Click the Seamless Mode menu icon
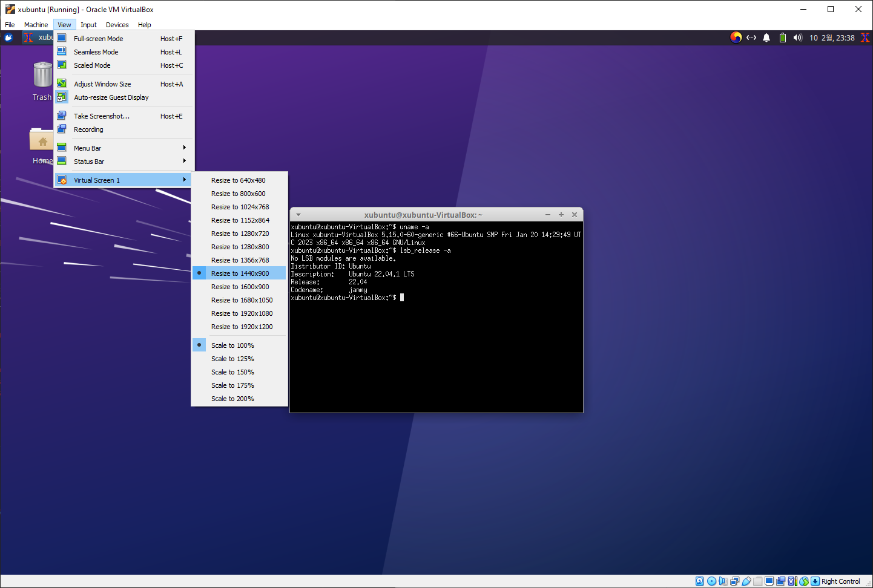 pyautogui.click(x=62, y=51)
